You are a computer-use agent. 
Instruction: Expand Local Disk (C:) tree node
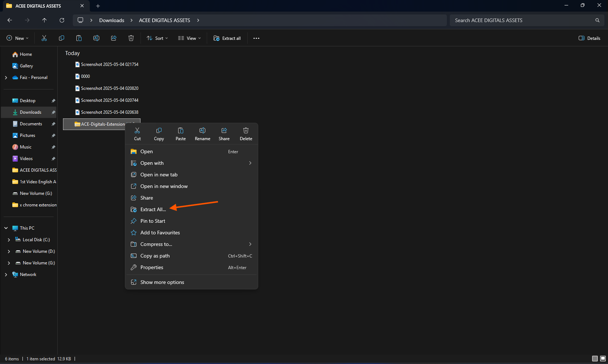pos(9,240)
